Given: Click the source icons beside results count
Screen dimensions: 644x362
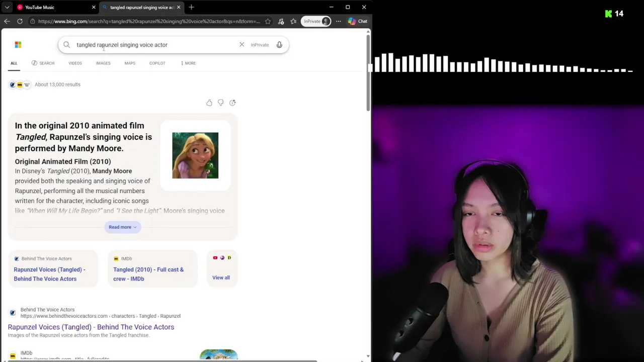Looking at the screenshot, I should (x=20, y=84).
